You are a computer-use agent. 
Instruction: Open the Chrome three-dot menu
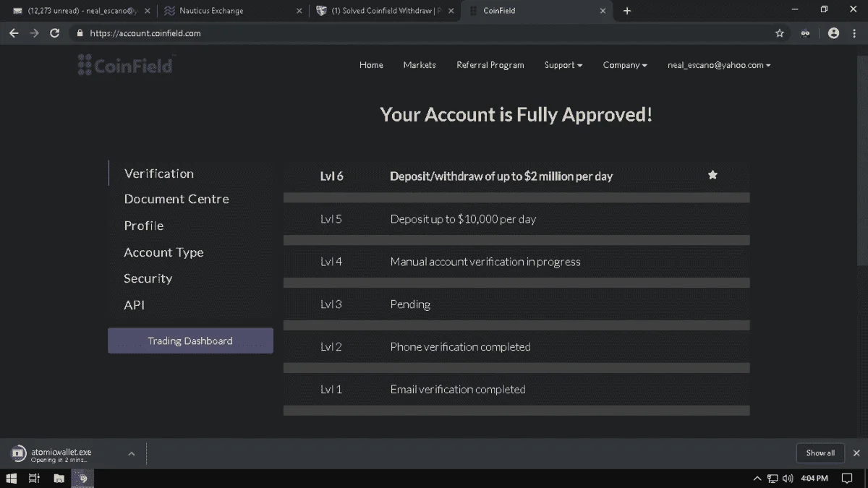click(x=855, y=33)
